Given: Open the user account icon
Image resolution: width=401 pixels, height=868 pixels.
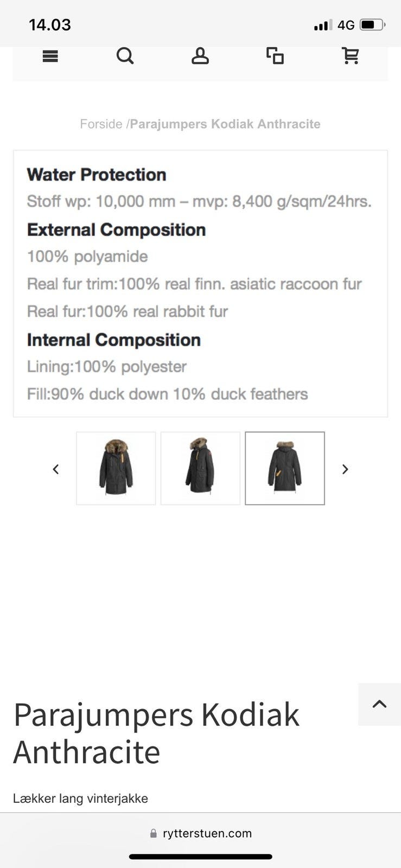Looking at the screenshot, I should [x=200, y=56].
